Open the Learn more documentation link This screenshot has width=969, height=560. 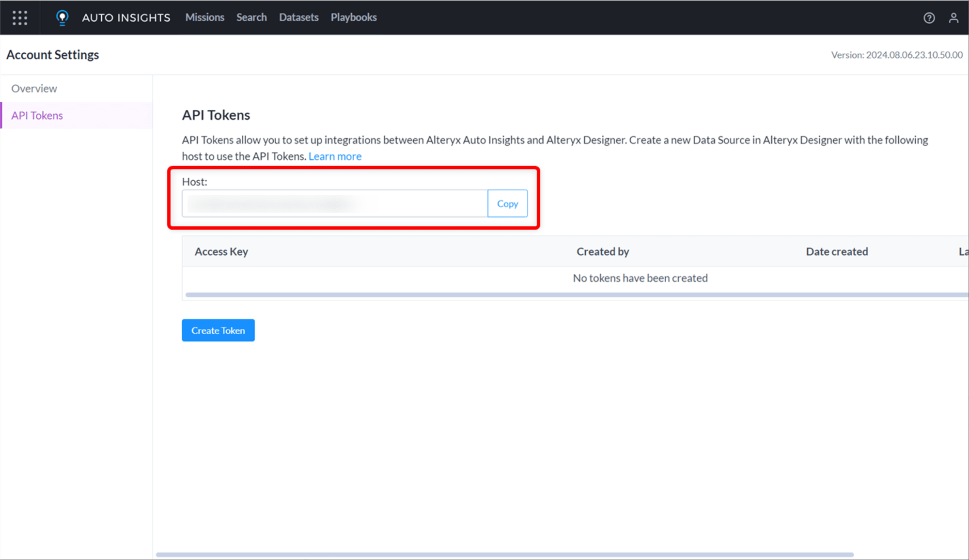335,156
